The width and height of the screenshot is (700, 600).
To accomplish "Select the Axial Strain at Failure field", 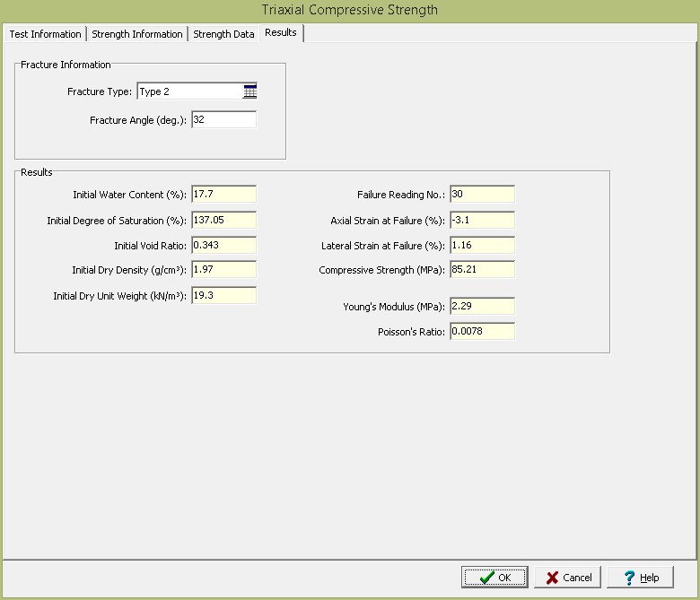I will pos(482,220).
